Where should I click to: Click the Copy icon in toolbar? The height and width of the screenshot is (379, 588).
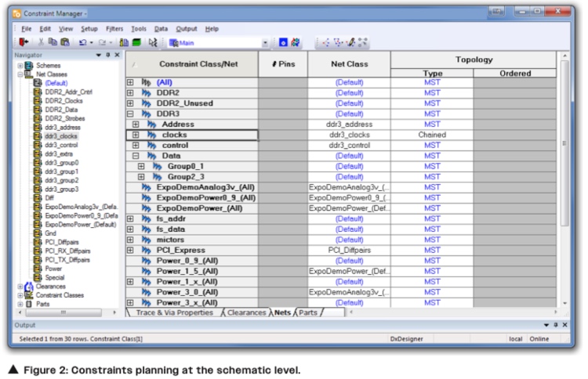coord(53,42)
